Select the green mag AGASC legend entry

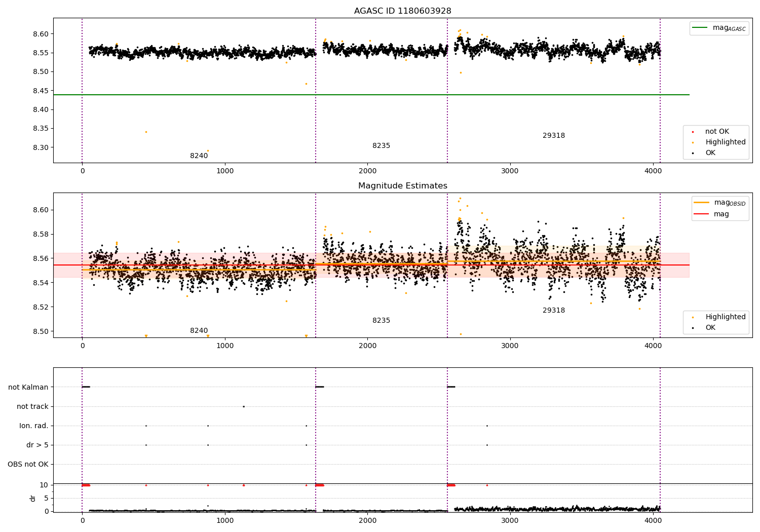click(x=719, y=28)
